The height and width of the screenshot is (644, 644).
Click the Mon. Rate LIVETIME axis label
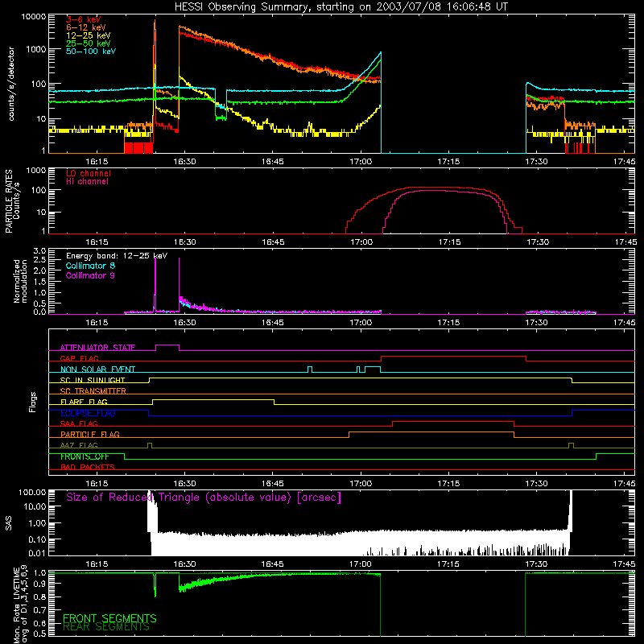20,604
